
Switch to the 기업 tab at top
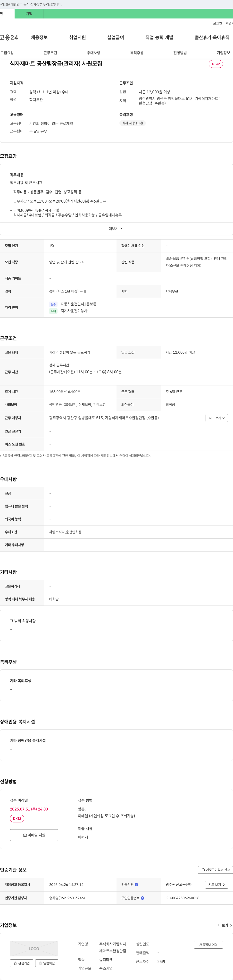point(29,14)
